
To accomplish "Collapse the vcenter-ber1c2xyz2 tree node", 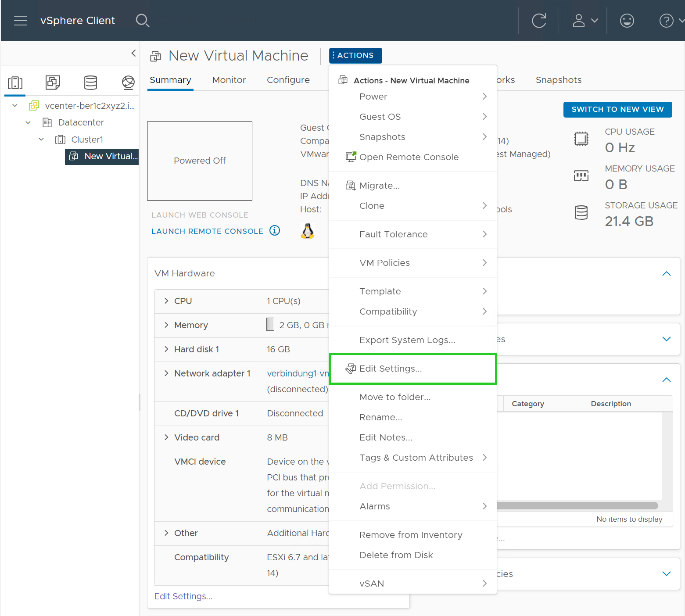I will [x=15, y=105].
